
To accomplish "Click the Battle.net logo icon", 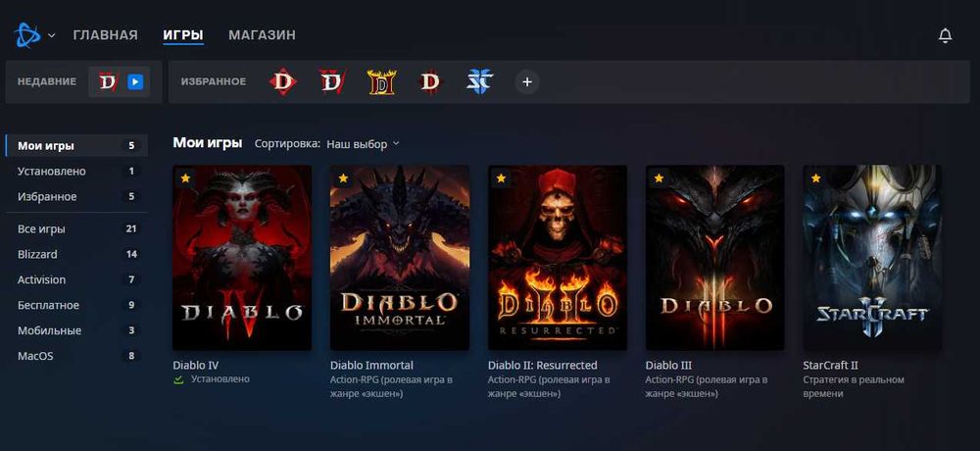I will pos(26,35).
